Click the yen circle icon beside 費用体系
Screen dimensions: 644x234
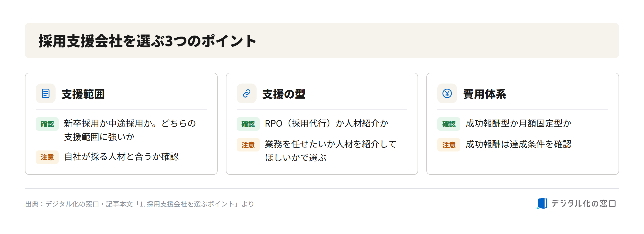[x=447, y=93]
